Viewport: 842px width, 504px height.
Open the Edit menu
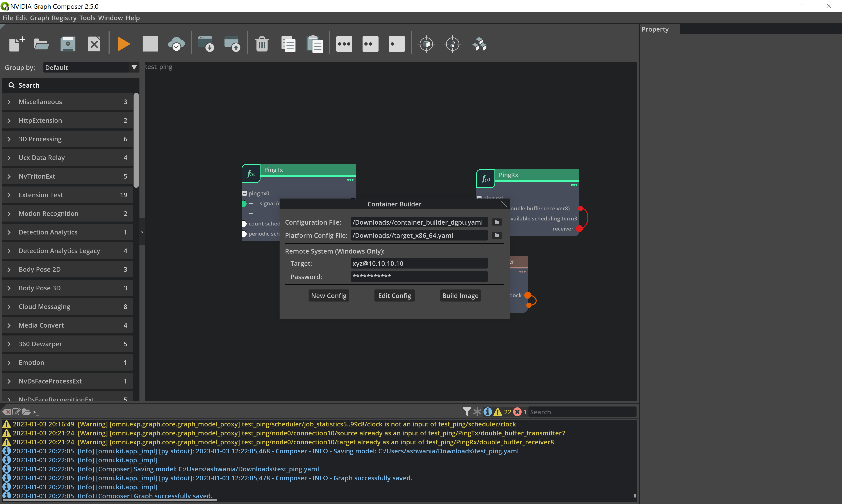pyautogui.click(x=21, y=18)
